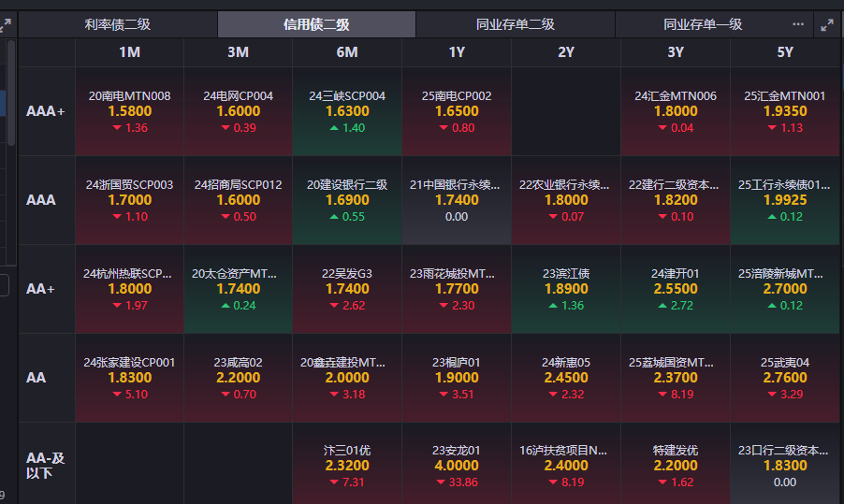Open bond 24张家建设CP001 cell
844x504 pixels.
coord(130,378)
